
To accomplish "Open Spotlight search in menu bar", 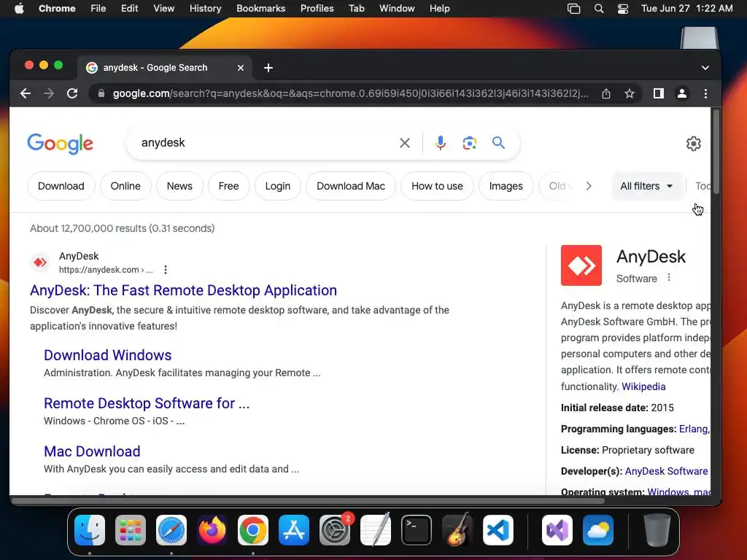I will [599, 9].
